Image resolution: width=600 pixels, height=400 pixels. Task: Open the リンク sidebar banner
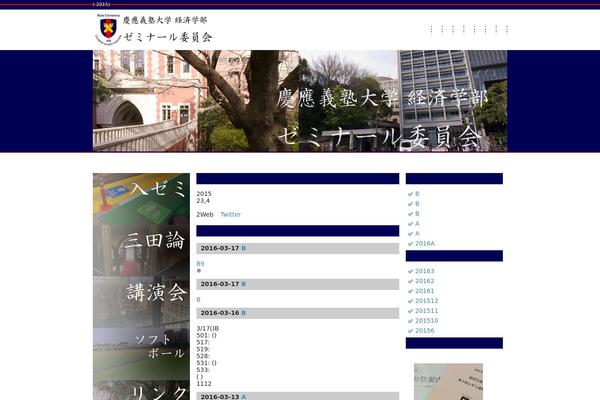pos(141,390)
